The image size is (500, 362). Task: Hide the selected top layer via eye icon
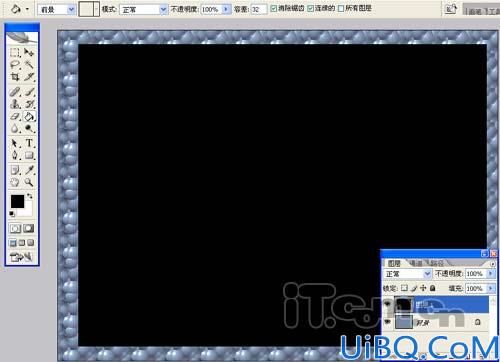[x=387, y=304]
